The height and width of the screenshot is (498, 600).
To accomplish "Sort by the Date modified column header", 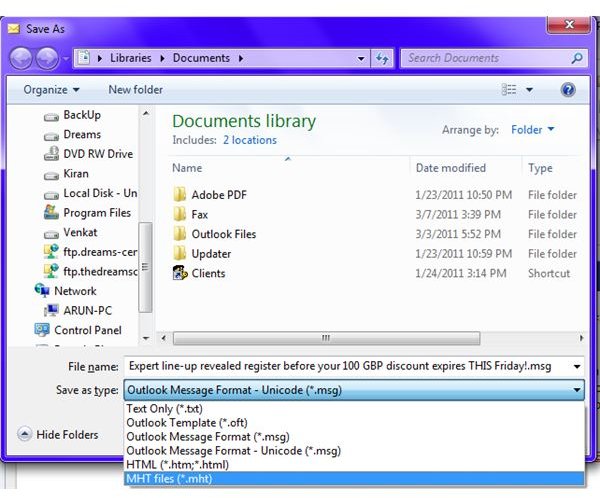I will 466,168.
